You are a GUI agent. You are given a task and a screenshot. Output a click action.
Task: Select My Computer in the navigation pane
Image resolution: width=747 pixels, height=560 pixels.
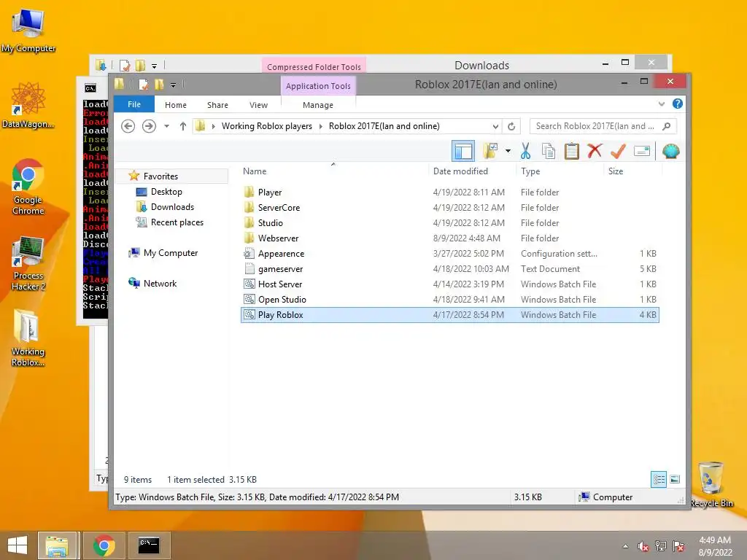click(x=171, y=253)
